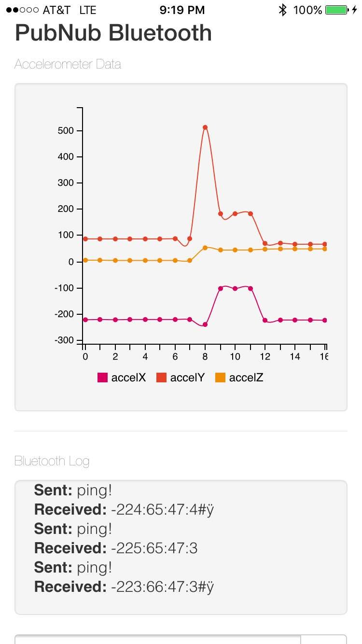Image resolution: width=362 pixels, height=644 pixels.
Task: Tap the accelZ data point at x=8
Action: point(205,248)
